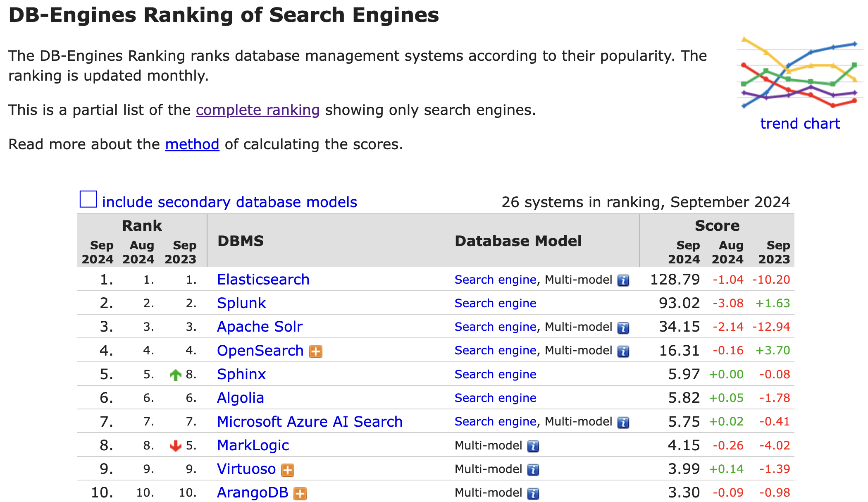
Task: Open the Elasticsearch DBMS page
Action: pyautogui.click(x=263, y=280)
